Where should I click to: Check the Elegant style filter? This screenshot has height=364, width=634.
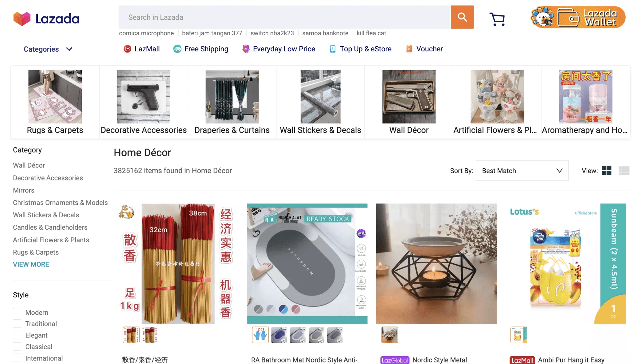coord(17,335)
